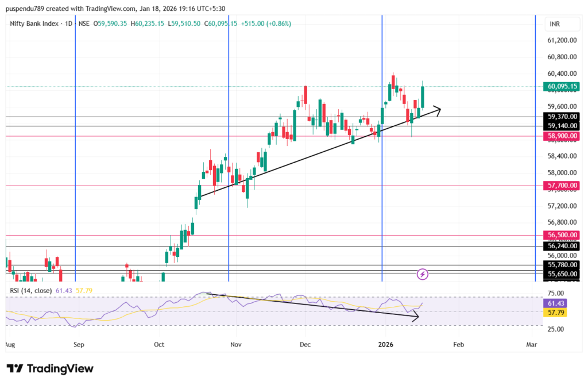Image resolution: width=588 pixels, height=385 pixels.
Task: Select the pink 58,900.00 price level label
Action: (562, 136)
